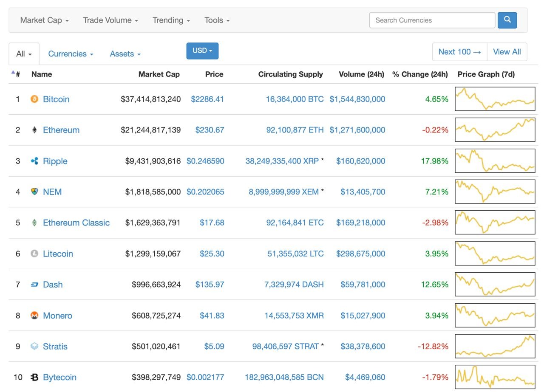Screen dimensions: 544x392
Task: Open the Currencies filter dropdown
Action: [71, 54]
